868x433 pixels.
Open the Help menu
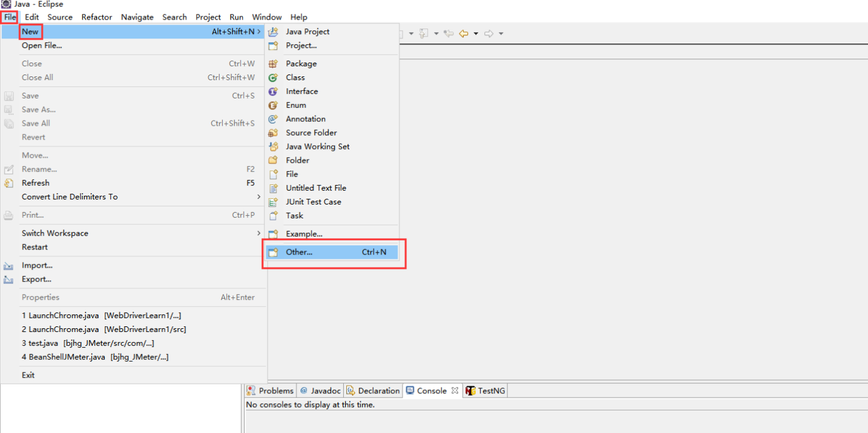(x=299, y=17)
